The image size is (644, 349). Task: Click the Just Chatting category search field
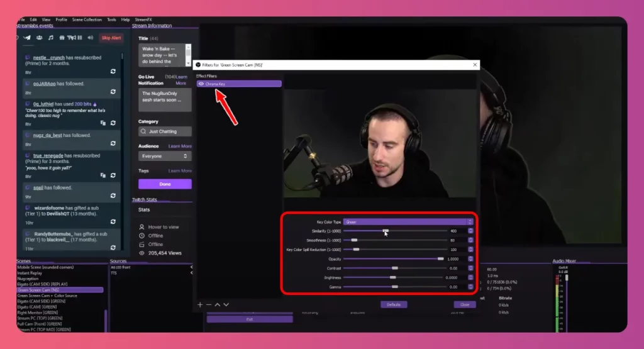[x=165, y=131]
